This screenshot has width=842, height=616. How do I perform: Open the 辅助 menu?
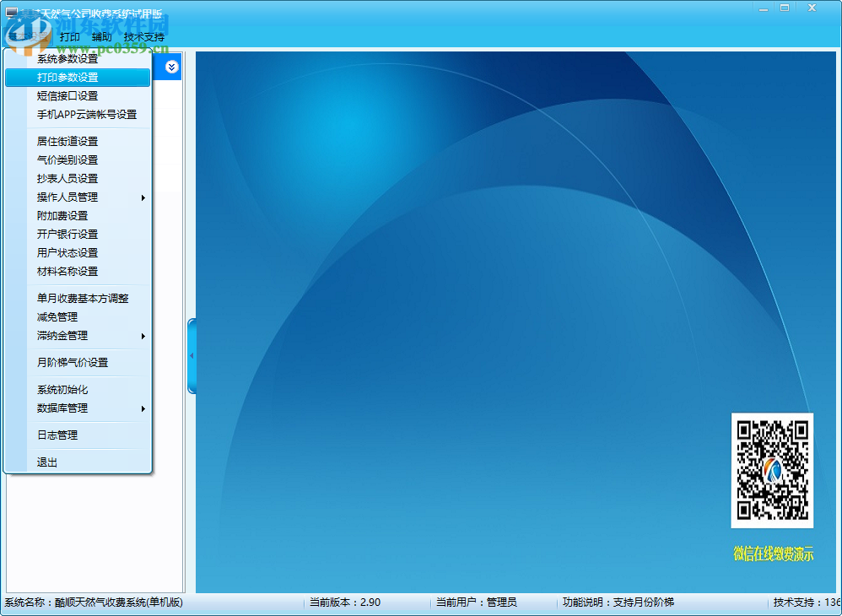pos(101,36)
